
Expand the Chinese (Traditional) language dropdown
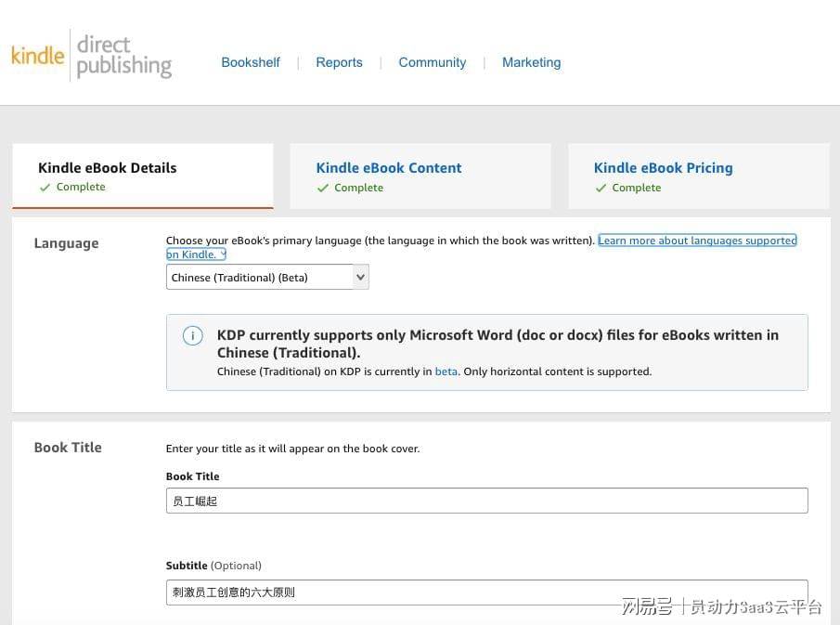[x=267, y=277]
